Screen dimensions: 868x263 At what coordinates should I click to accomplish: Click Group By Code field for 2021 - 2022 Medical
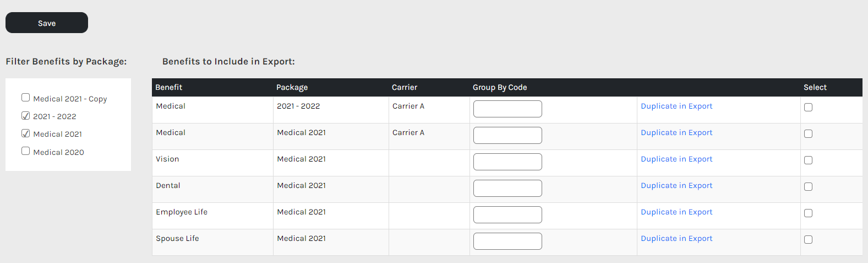coord(507,109)
